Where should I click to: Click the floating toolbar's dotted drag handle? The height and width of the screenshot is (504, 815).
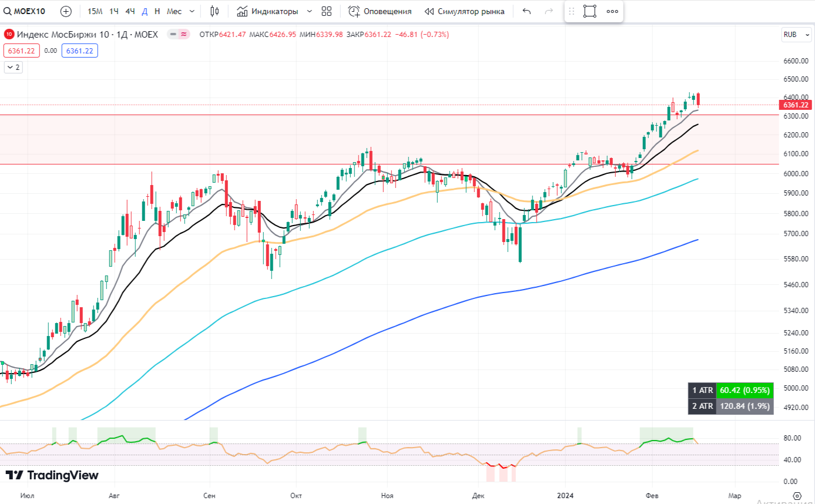tap(571, 11)
